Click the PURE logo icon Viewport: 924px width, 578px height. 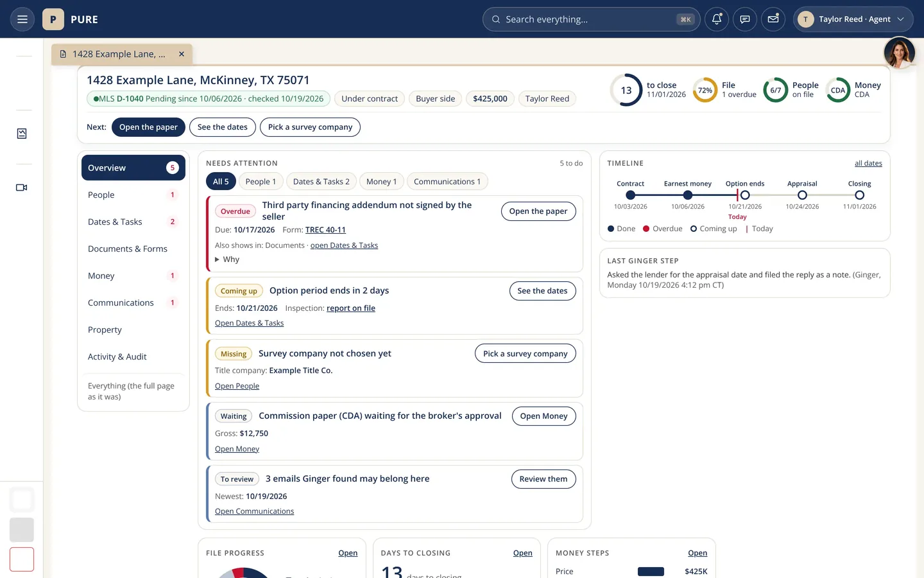pyautogui.click(x=53, y=19)
